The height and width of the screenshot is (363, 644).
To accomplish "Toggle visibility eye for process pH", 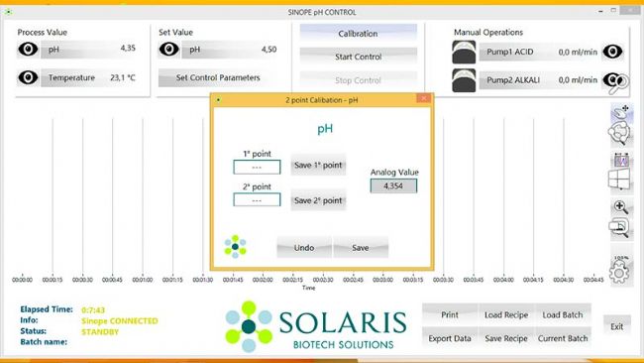I will [28, 50].
